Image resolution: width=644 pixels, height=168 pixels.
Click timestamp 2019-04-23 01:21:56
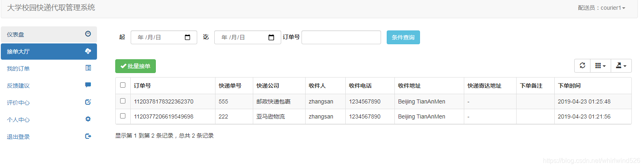pyautogui.click(x=584, y=116)
